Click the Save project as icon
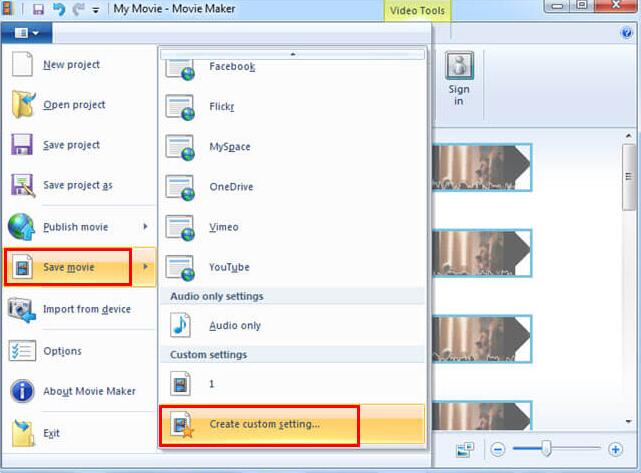641x473 pixels. coord(23,185)
